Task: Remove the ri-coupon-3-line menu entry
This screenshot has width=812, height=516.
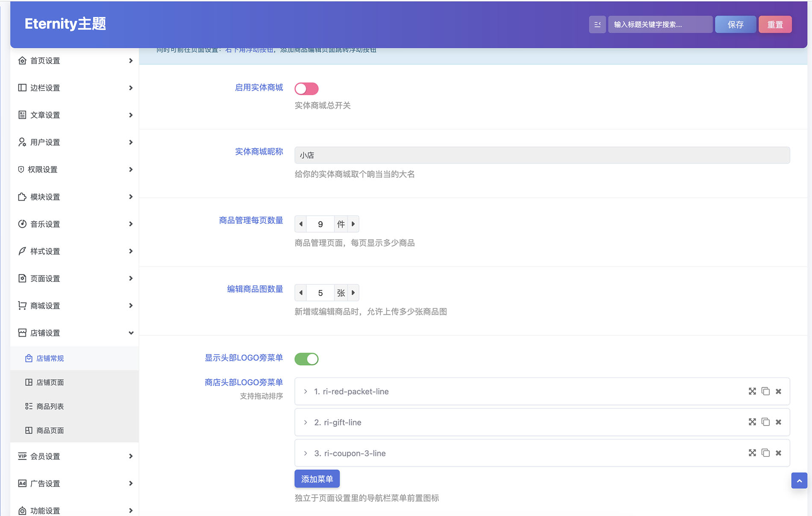Action: [778, 453]
